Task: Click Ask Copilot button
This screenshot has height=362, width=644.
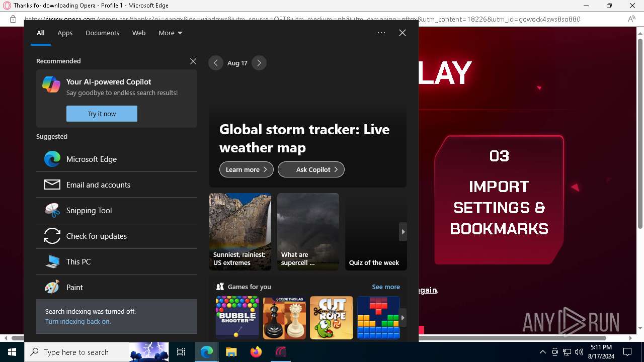Action: tap(311, 169)
